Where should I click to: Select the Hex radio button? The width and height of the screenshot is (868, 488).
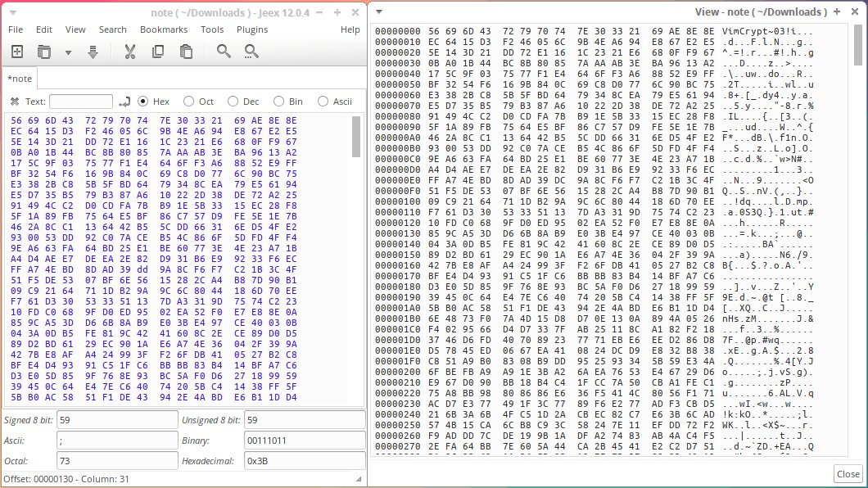142,102
